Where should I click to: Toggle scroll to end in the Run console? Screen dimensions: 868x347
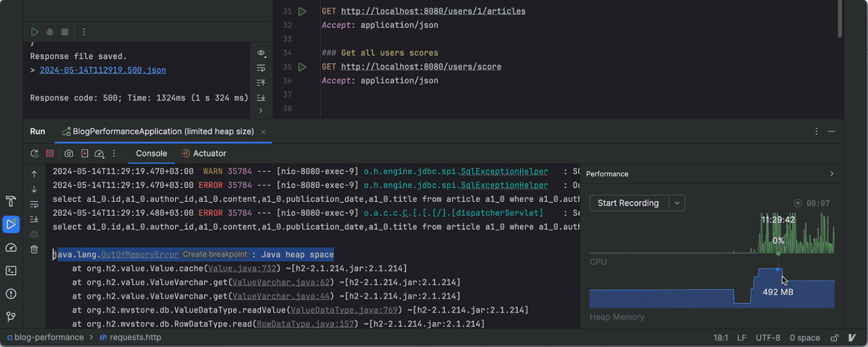34,219
